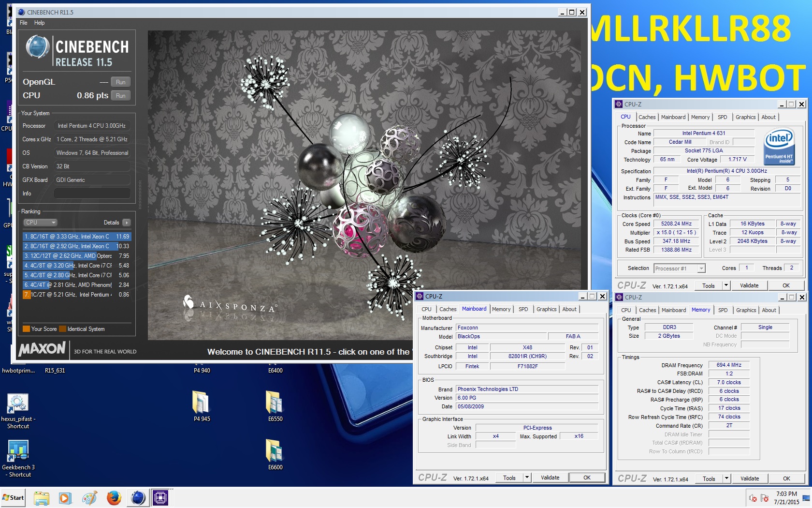Image resolution: width=812 pixels, height=508 pixels.
Task: Switch to Cinebench taskbar icon
Action: 138,498
